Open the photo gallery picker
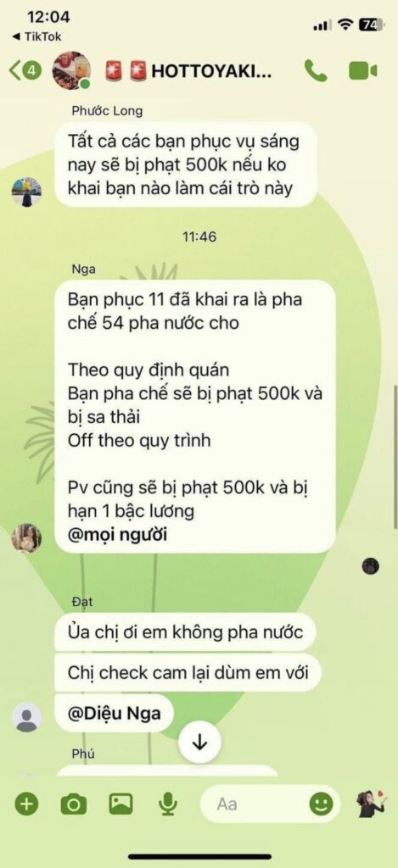 (121, 804)
